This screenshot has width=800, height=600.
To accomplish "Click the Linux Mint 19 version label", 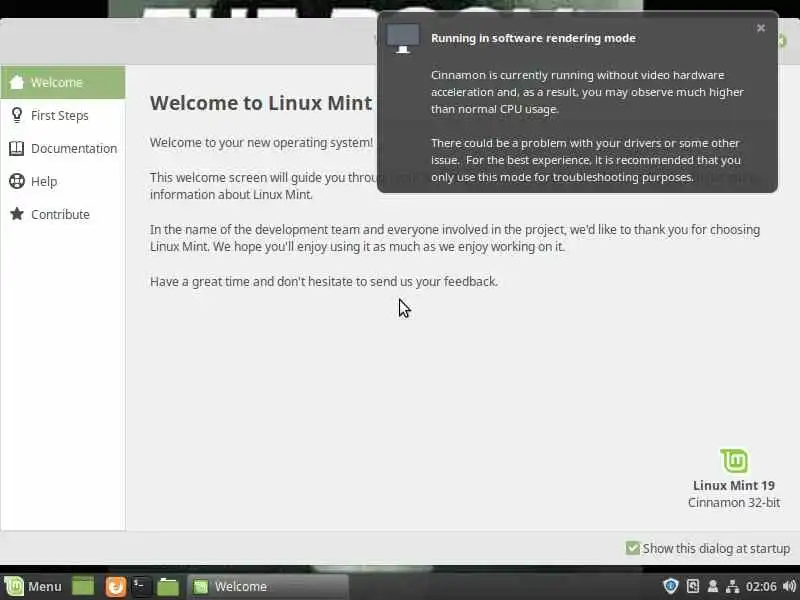I will pyautogui.click(x=734, y=486).
